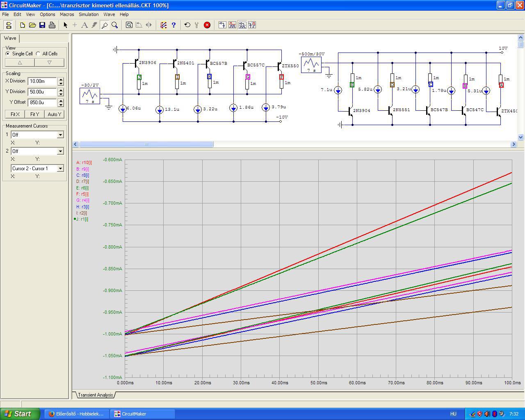Reset the simulation
The height and width of the screenshot is (420, 525).
click(x=187, y=25)
